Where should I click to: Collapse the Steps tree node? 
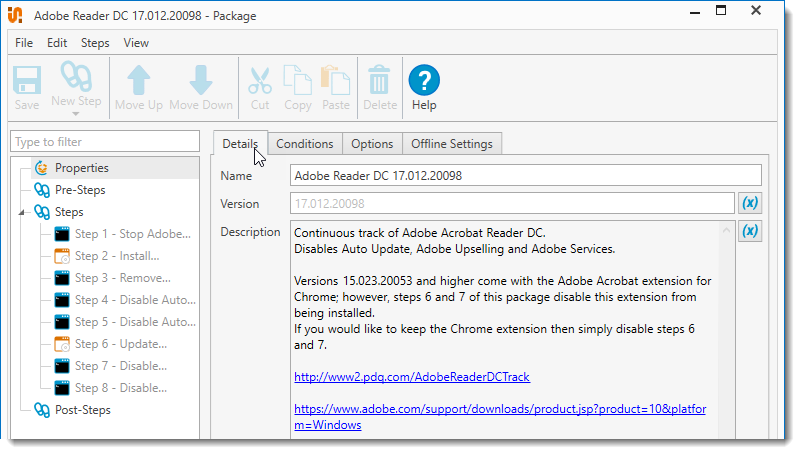[x=23, y=212]
